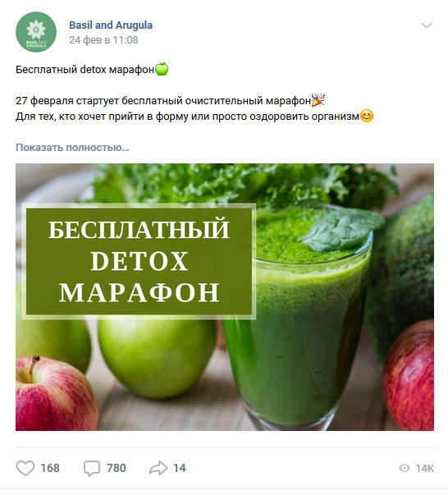Open comments via the speech bubble icon
Viewport: 448px width, 495px height.
(x=92, y=468)
